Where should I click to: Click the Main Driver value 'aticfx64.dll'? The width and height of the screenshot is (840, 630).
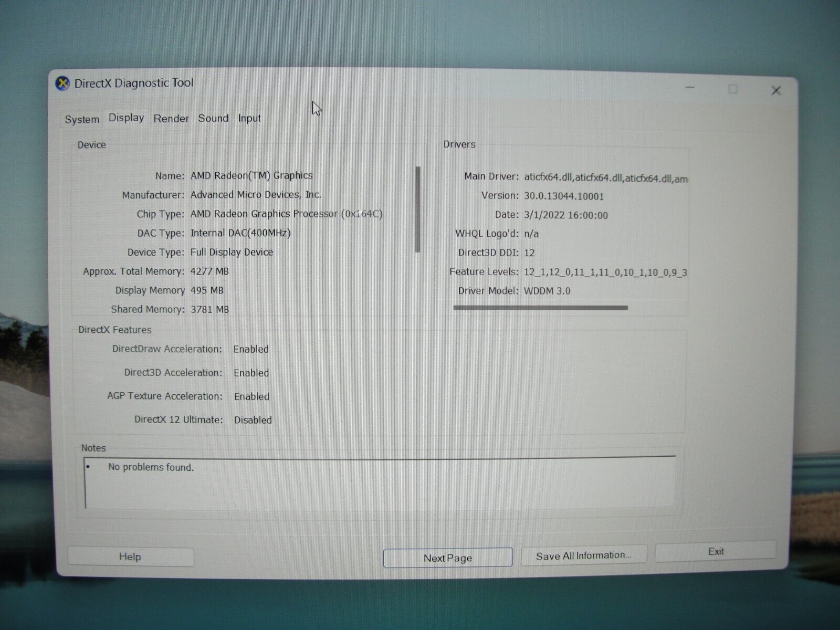[548, 177]
